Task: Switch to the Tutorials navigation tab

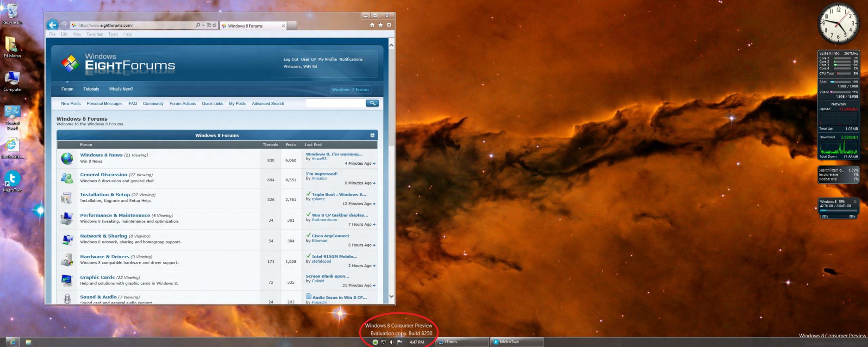Action: click(91, 89)
